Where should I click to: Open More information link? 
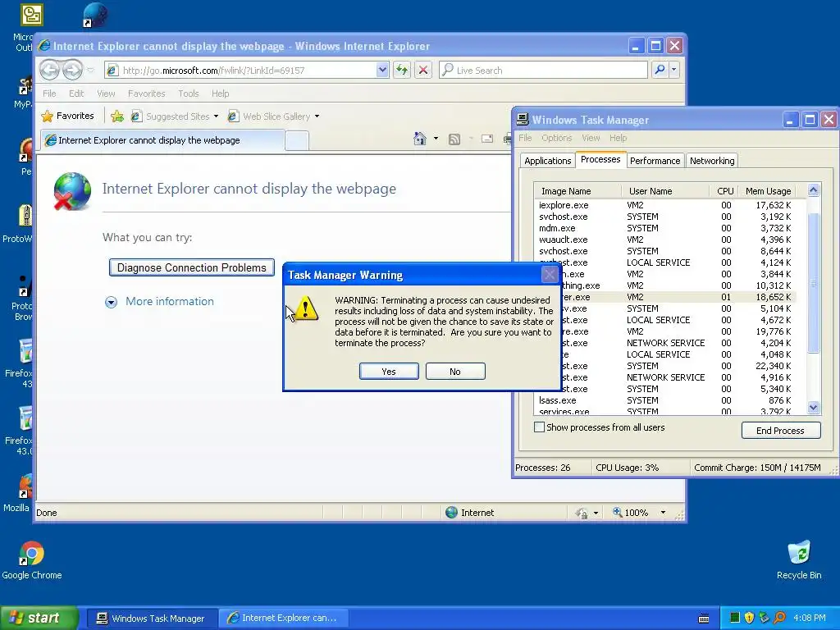click(169, 301)
